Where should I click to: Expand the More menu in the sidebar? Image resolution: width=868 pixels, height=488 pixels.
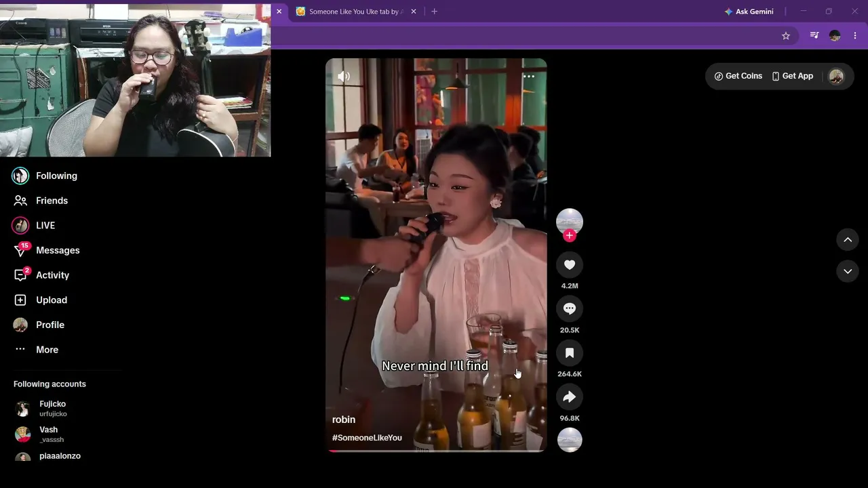click(x=37, y=350)
